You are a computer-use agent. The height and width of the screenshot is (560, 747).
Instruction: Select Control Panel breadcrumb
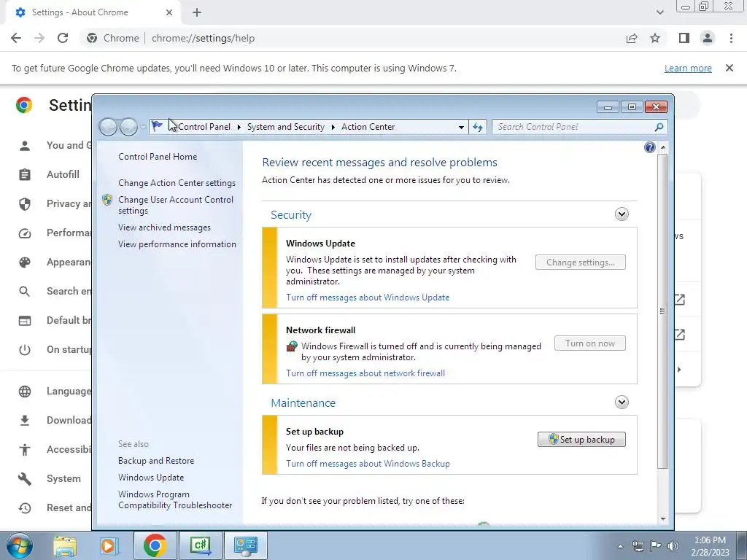tap(204, 127)
